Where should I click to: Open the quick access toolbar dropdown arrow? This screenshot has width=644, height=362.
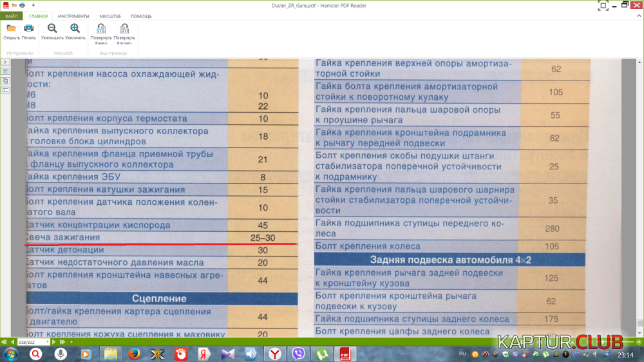(33, 5)
